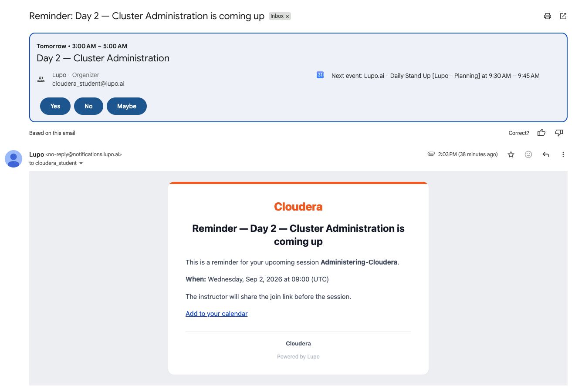
Task: Click the Cloudera orange logo text
Action: click(x=298, y=207)
